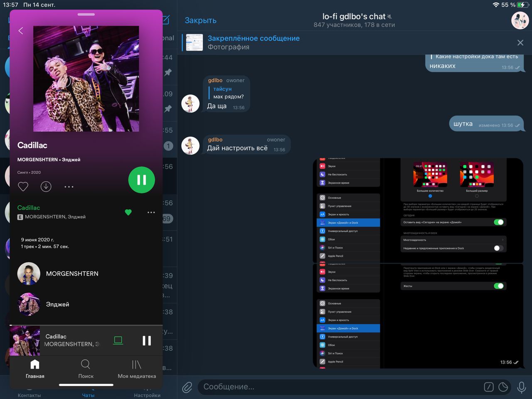
Task: Compose new message pencil icon
Action: (165, 20)
